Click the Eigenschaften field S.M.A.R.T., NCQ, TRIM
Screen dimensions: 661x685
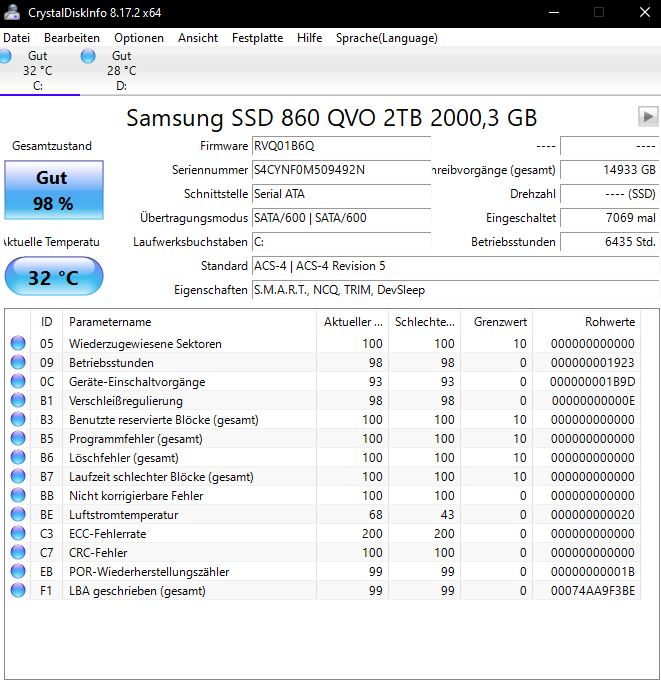coord(455,290)
